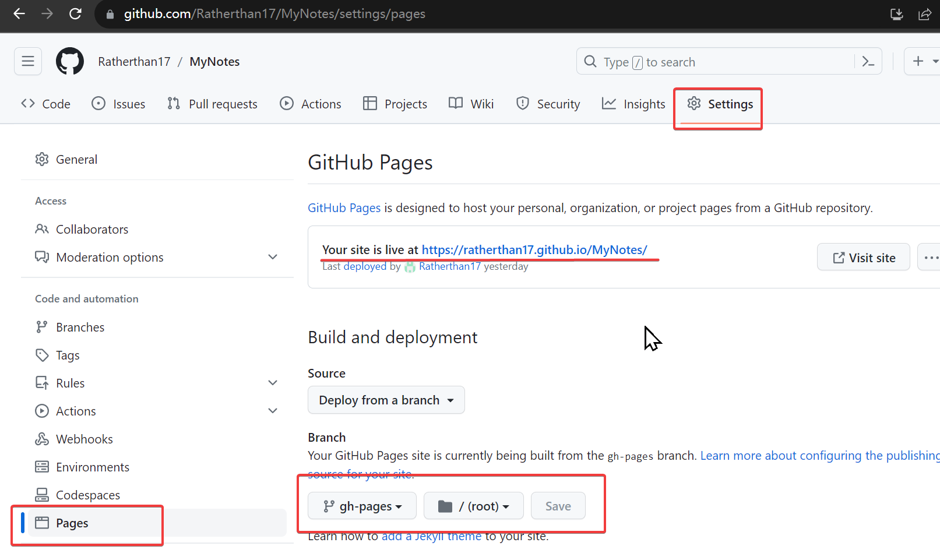Switch to the Security tab
This screenshot has width=940, height=560.
[548, 104]
